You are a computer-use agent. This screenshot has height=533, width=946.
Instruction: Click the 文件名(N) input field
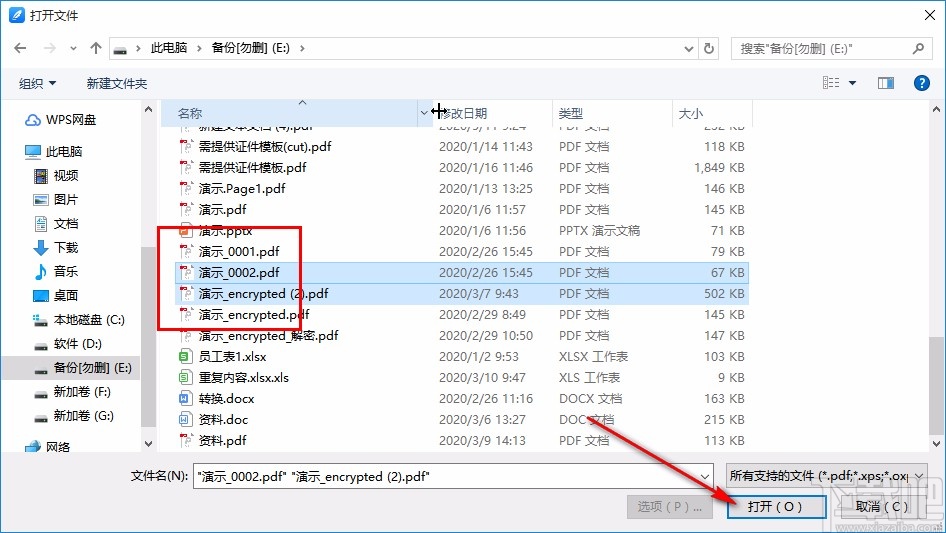445,476
